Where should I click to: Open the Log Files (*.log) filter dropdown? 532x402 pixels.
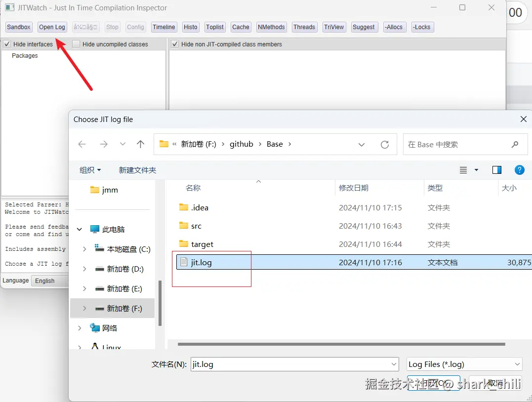pos(464,364)
